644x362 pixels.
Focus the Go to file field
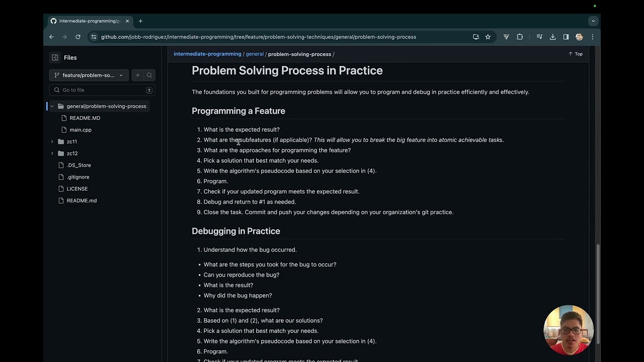[x=102, y=90]
